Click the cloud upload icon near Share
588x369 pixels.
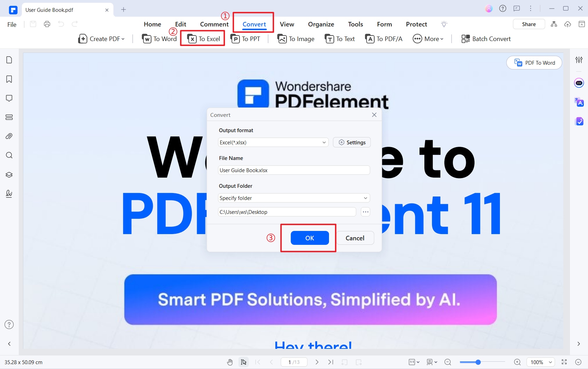point(567,24)
